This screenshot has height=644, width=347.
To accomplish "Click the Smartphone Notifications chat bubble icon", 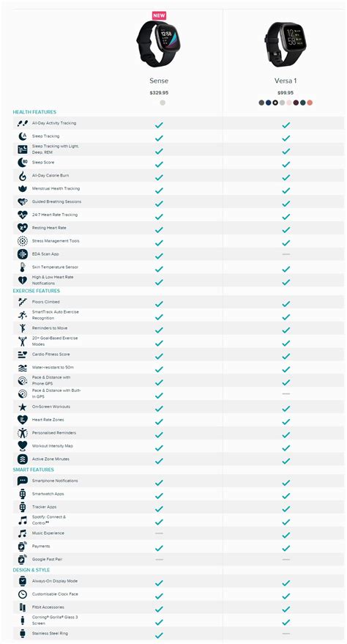I will point(22,481).
